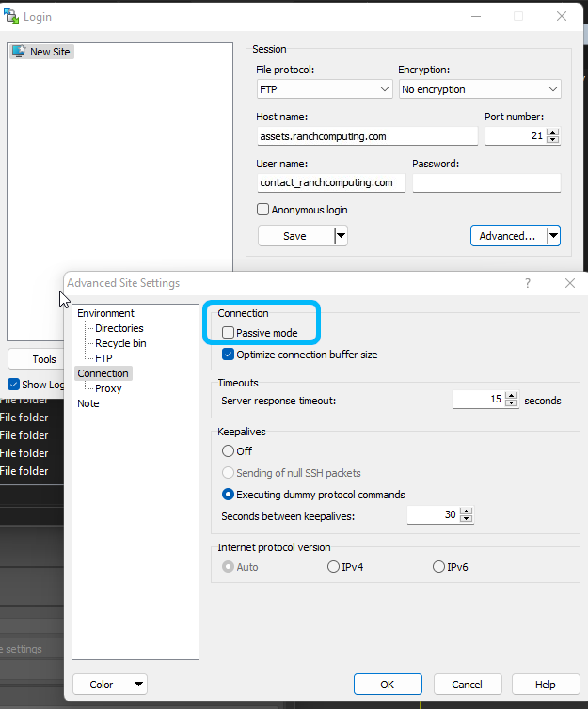The width and height of the screenshot is (588, 709).
Task: Click the Advanced... button
Action: 508,236
